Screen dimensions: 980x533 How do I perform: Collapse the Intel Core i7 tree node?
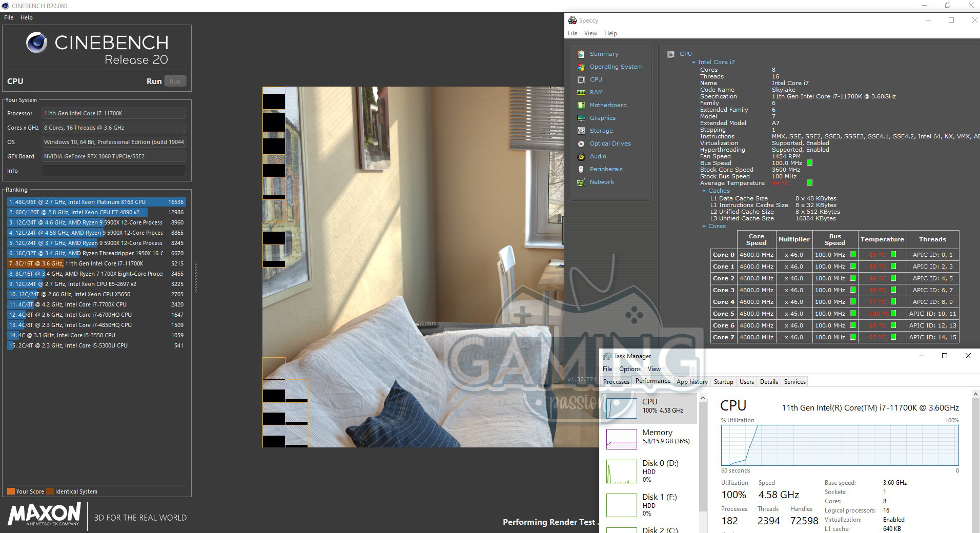(693, 62)
